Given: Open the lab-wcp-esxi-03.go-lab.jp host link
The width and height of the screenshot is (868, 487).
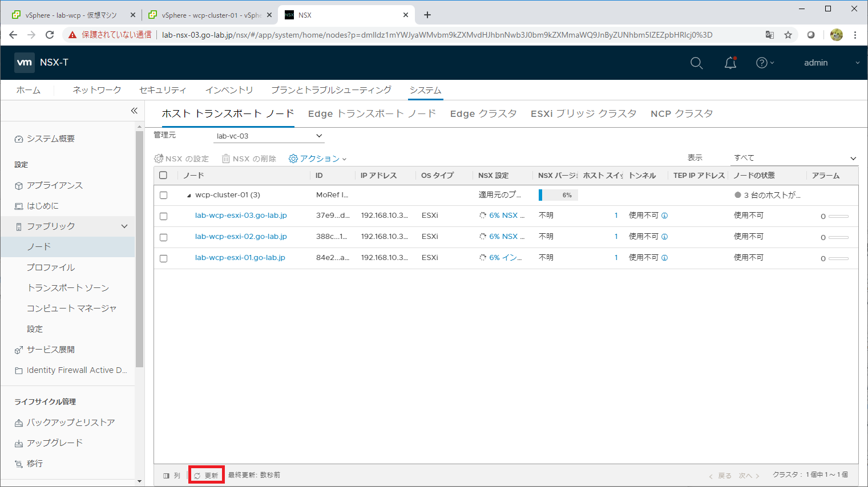Looking at the screenshot, I should coord(241,216).
